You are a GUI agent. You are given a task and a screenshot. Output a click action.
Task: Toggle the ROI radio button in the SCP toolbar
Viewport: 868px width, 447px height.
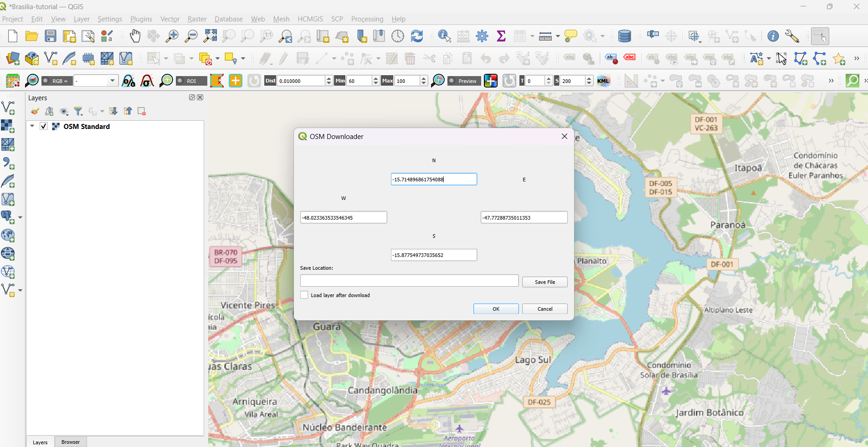pyautogui.click(x=180, y=81)
